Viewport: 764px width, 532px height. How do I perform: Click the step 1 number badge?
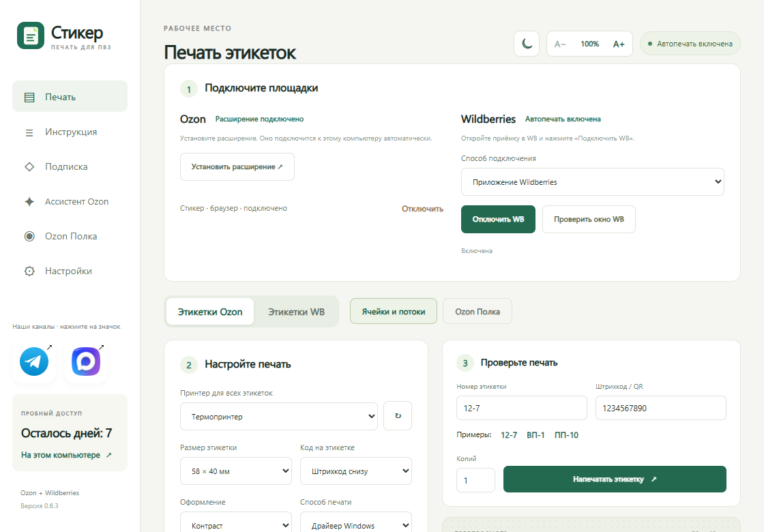click(x=188, y=89)
